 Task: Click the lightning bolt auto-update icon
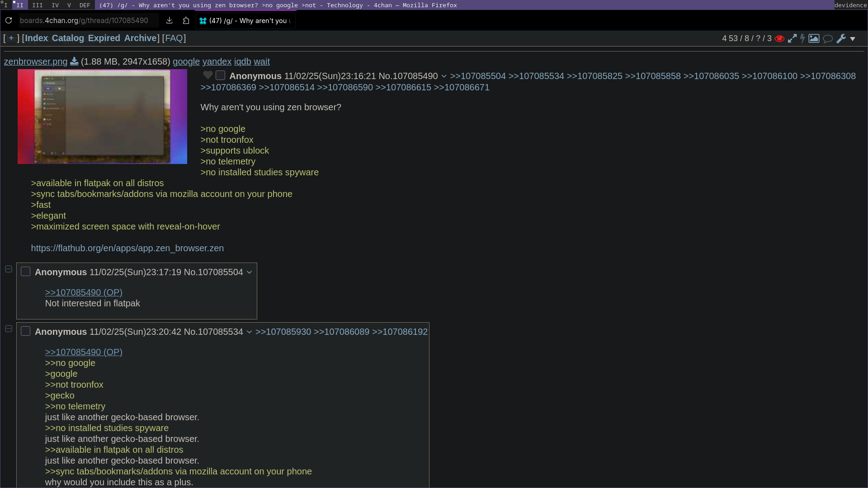pyautogui.click(x=803, y=38)
